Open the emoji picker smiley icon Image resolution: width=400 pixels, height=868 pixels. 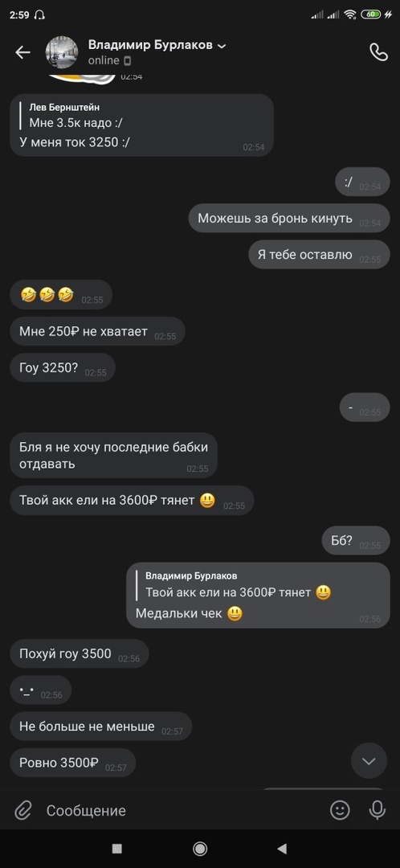(340, 810)
